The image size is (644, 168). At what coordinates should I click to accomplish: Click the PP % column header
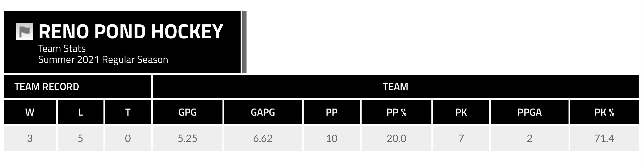[396, 112]
